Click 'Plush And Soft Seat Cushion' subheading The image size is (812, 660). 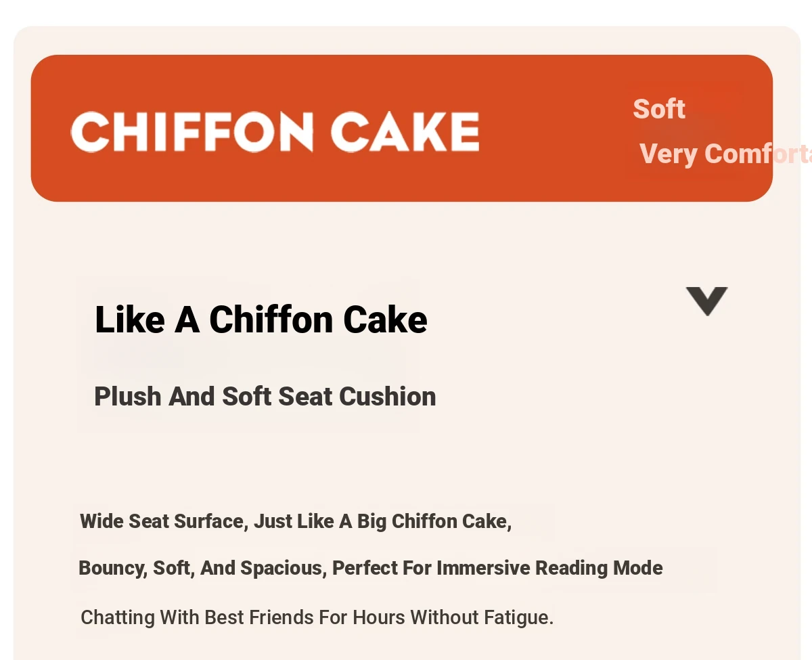click(265, 397)
